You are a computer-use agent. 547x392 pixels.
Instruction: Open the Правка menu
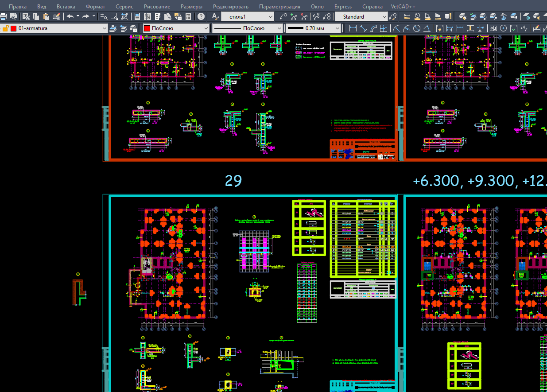18,6
